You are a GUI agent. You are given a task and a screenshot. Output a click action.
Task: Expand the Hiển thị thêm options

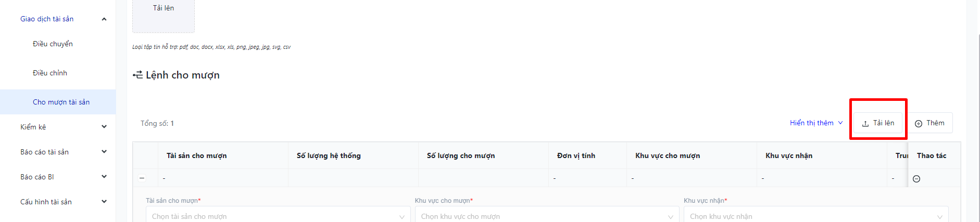(x=816, y=123)
